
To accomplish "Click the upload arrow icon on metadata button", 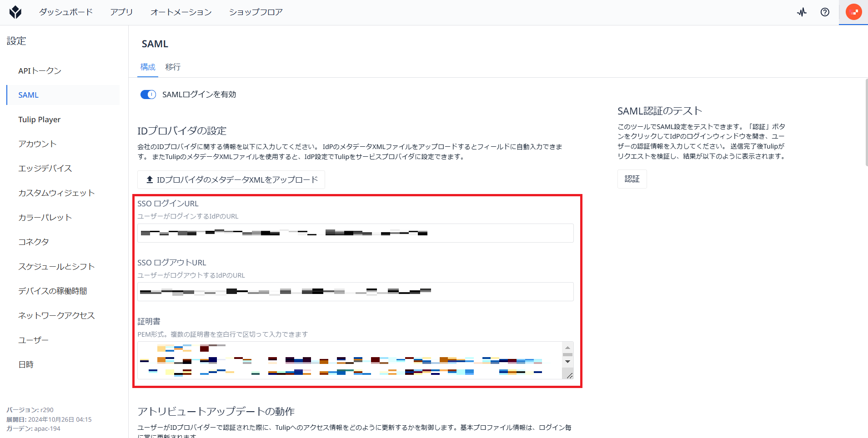I will pos(150,179).
